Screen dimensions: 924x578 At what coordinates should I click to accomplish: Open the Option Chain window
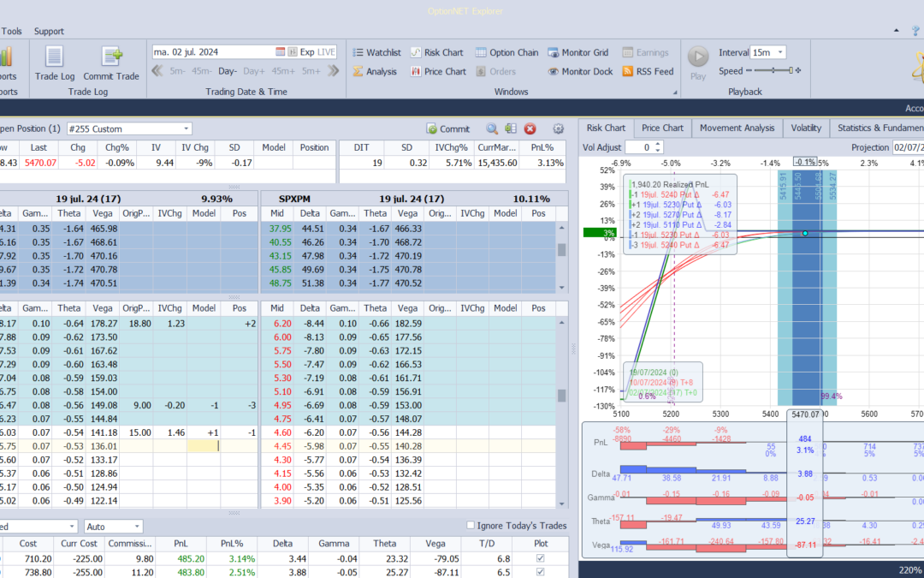coord(506,52)
